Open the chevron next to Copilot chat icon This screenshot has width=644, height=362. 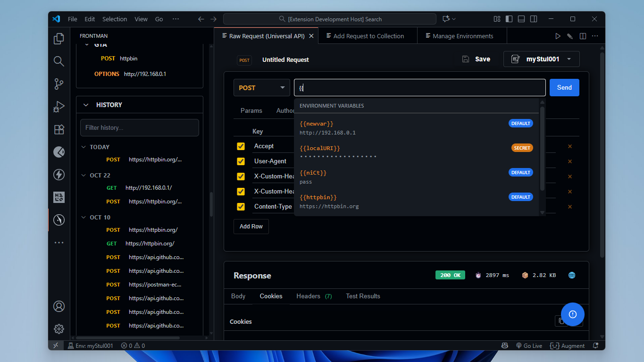coord(454,19)
